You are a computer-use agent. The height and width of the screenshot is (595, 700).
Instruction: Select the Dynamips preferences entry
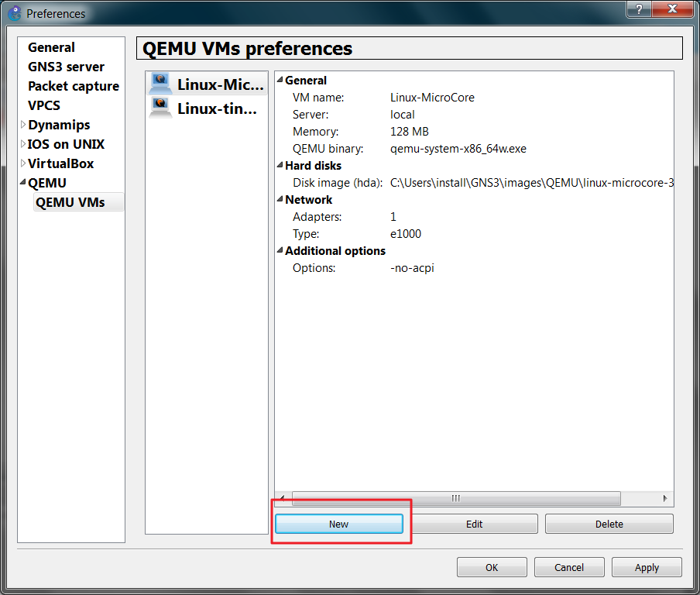[x=59, y=125]
